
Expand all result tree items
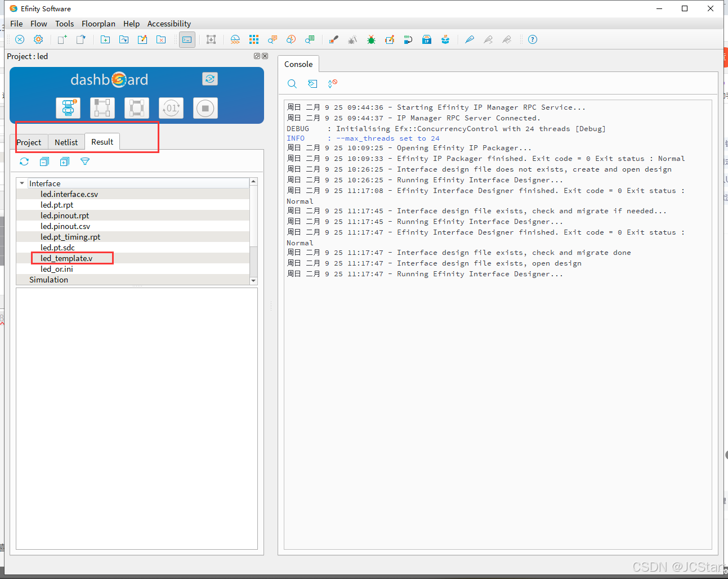coord(65,161)
